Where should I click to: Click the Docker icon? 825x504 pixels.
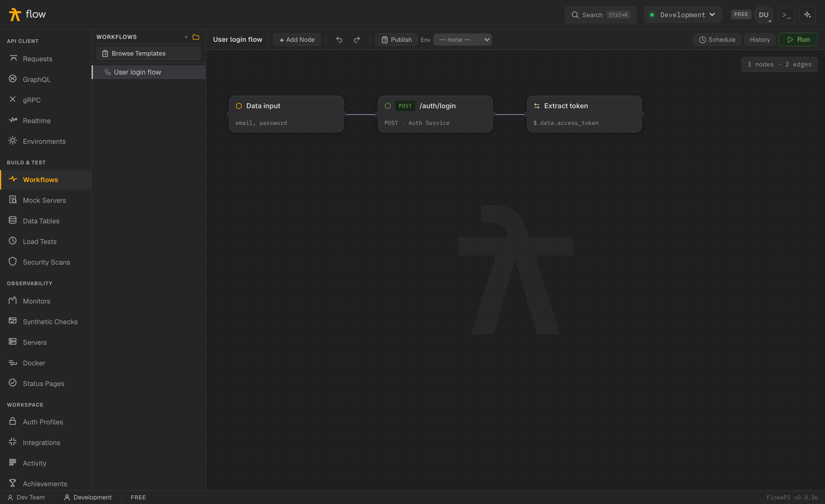pyautogui.click(x=13, y=363)
